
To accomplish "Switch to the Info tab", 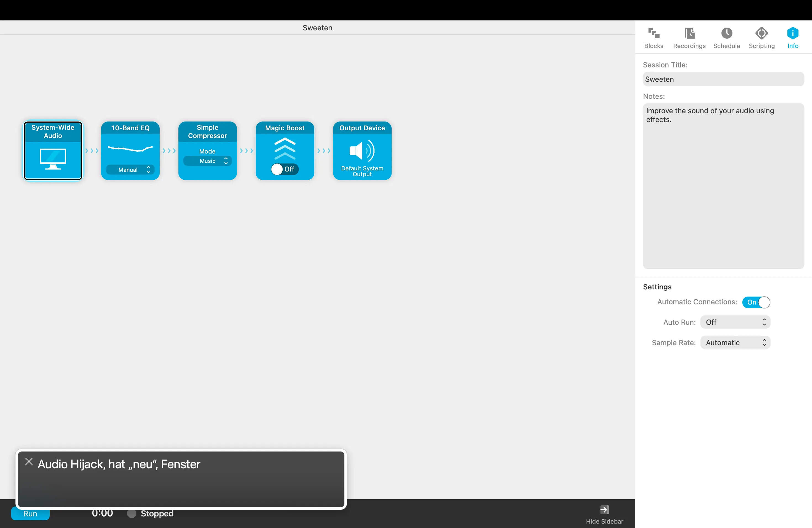I will coord(793,38).
